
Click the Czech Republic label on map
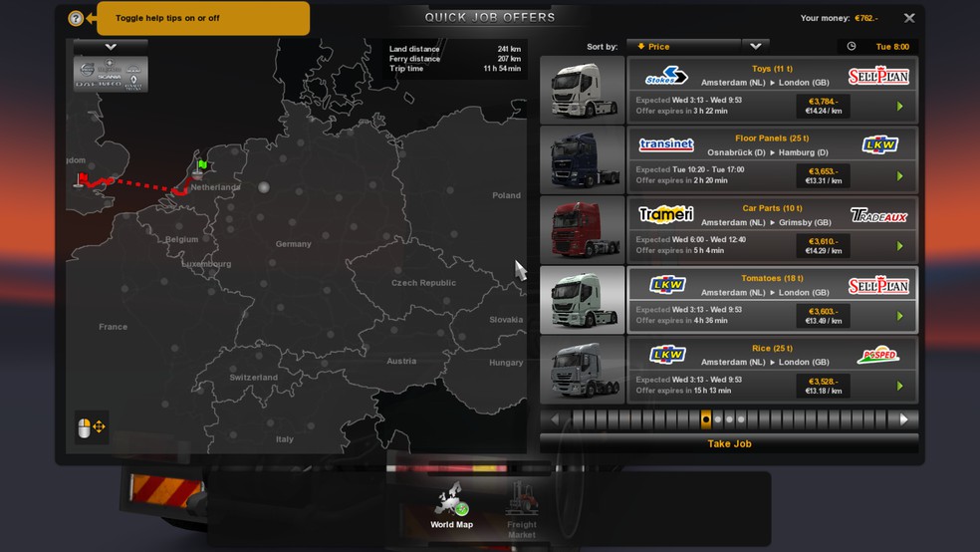click(x=423, y=283)
